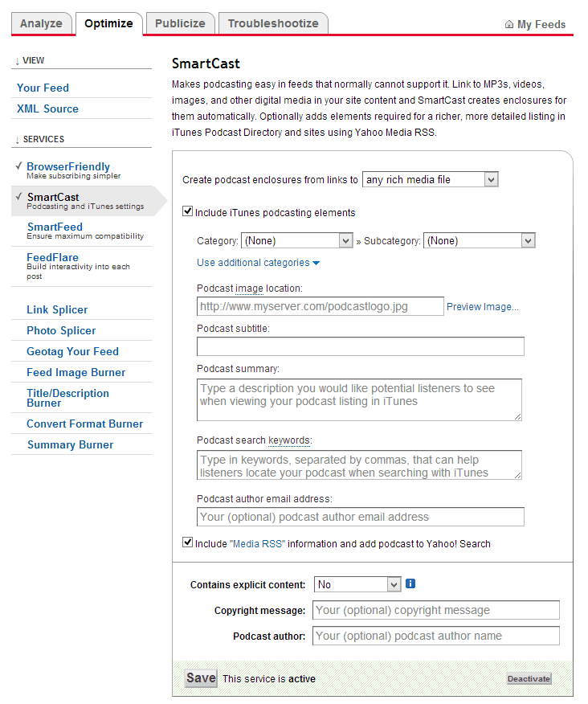This screenshot has width=588, height=704.
Task: Click the Preview Image link
Action: click(x=482, y=307)
